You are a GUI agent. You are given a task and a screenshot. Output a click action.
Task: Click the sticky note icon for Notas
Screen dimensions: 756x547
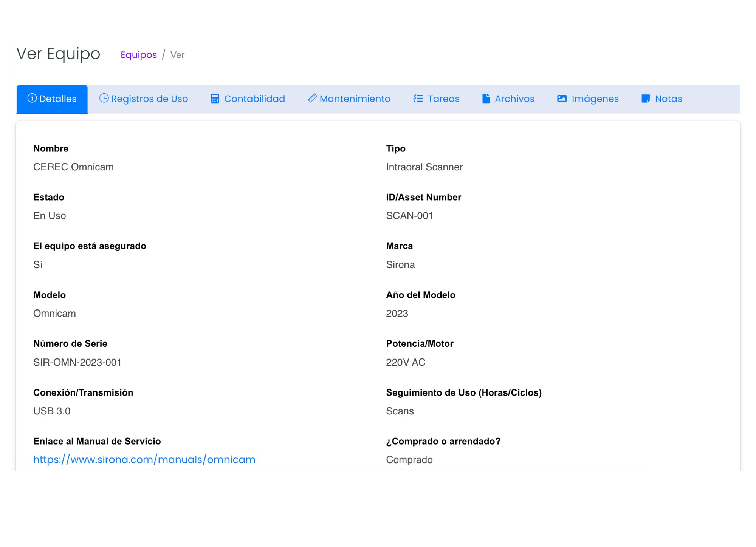[x=646, y=99]
